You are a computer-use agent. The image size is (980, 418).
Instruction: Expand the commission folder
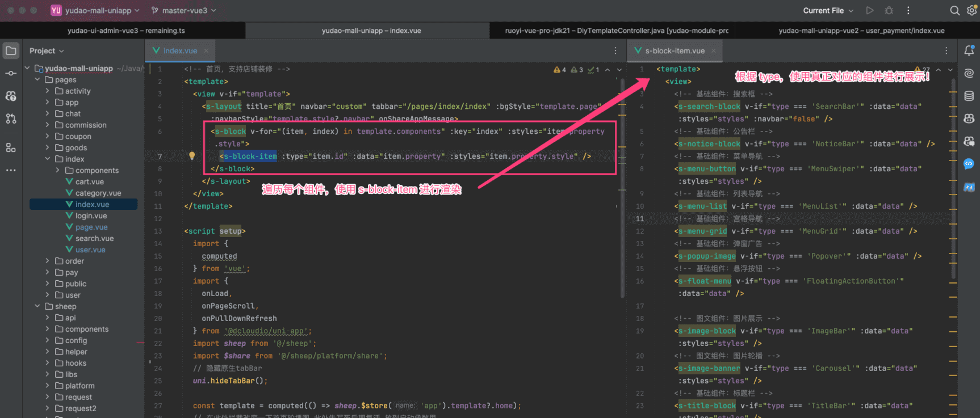[x=48, y=125]
